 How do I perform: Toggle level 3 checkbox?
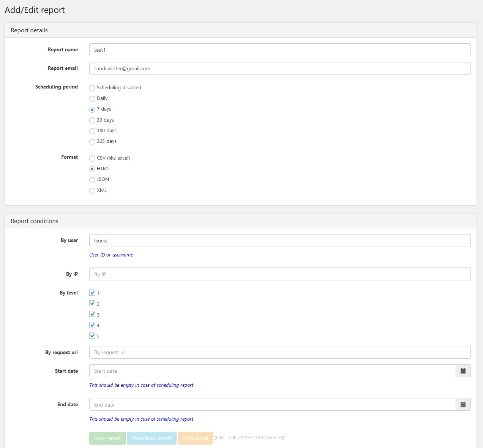(92, 314)
